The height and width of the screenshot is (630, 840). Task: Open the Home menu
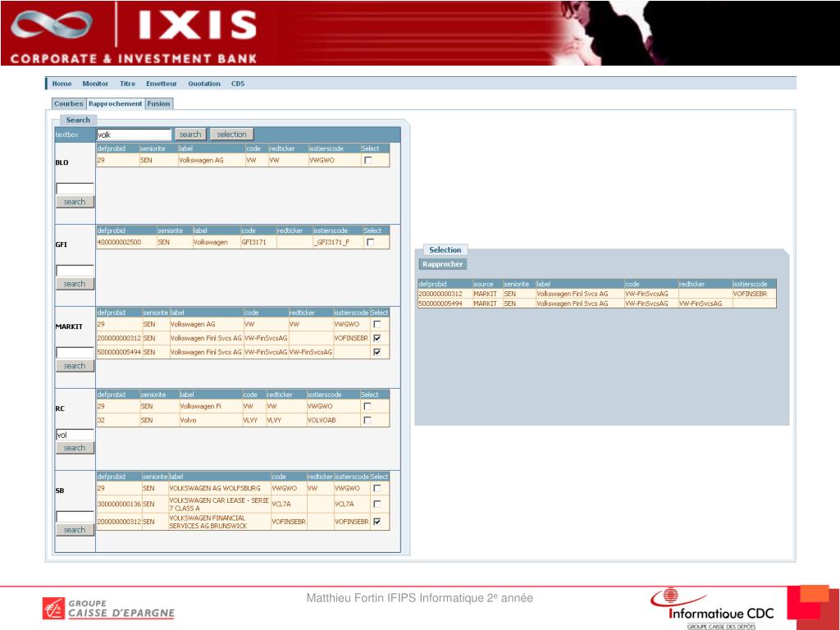tap(62, 84)
